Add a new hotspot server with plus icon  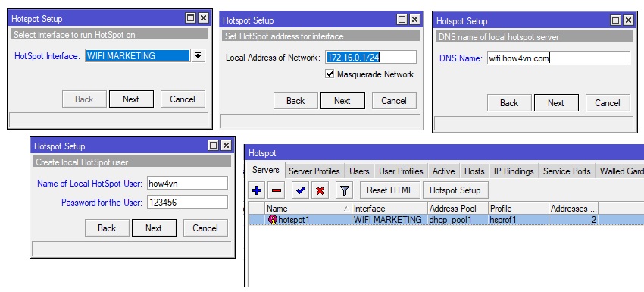(257, 190)
